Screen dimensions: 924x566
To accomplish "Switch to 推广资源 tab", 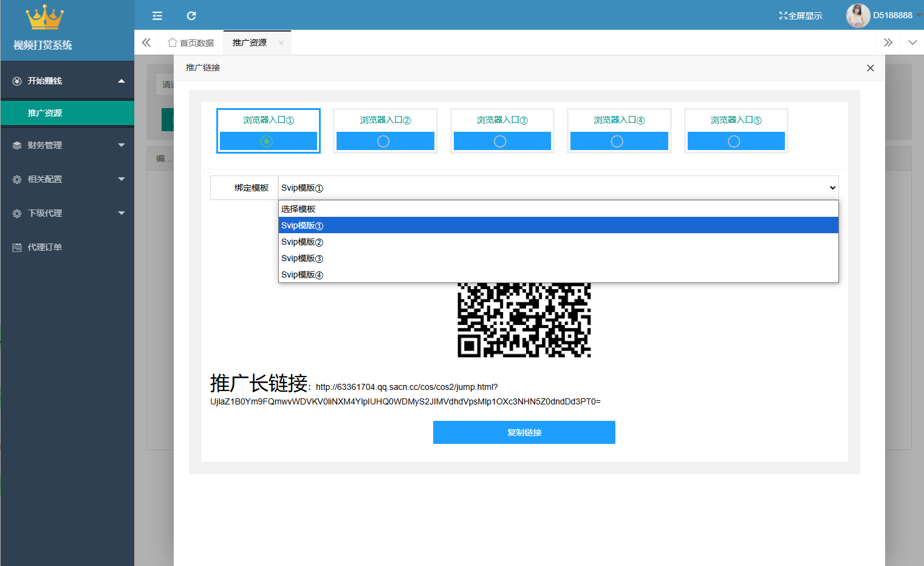I will [x=250, y=43].
